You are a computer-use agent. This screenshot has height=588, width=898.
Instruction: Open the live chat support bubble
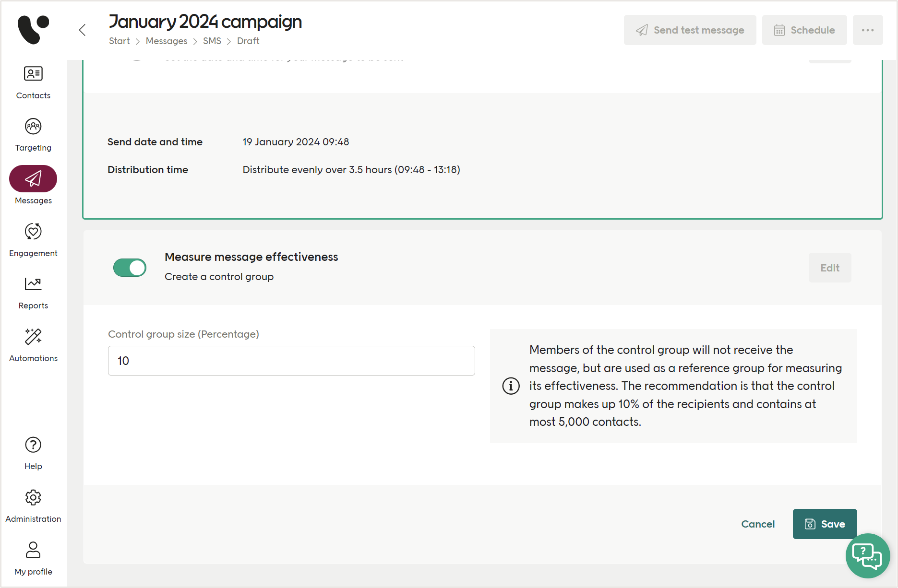point(867,556)
